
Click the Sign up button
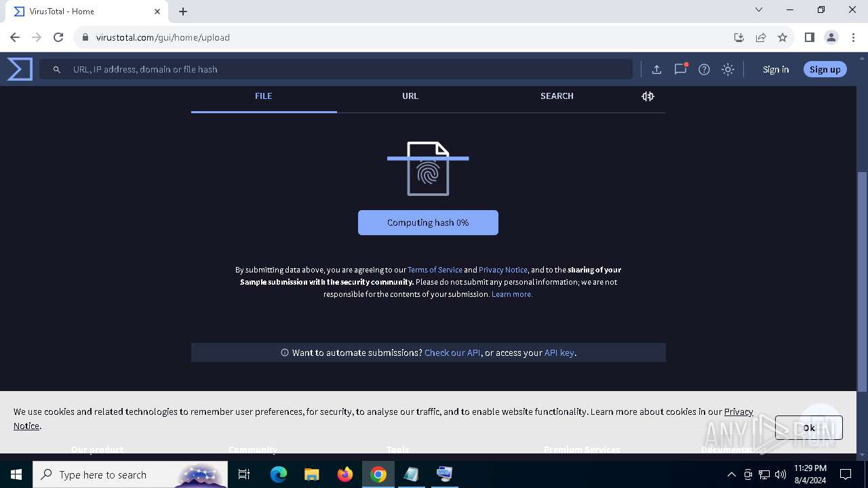pos(825,69)
